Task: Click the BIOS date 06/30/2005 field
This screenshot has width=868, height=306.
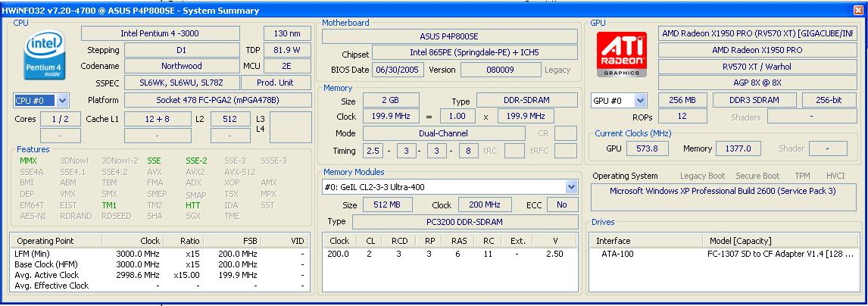Action: [398, 70]
